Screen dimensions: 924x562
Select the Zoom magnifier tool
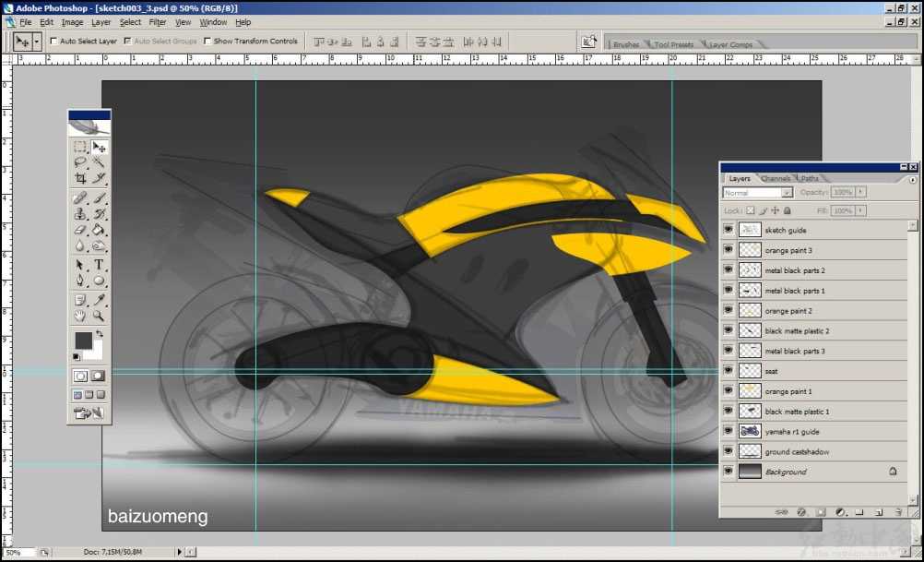click(x=99, y=317)
